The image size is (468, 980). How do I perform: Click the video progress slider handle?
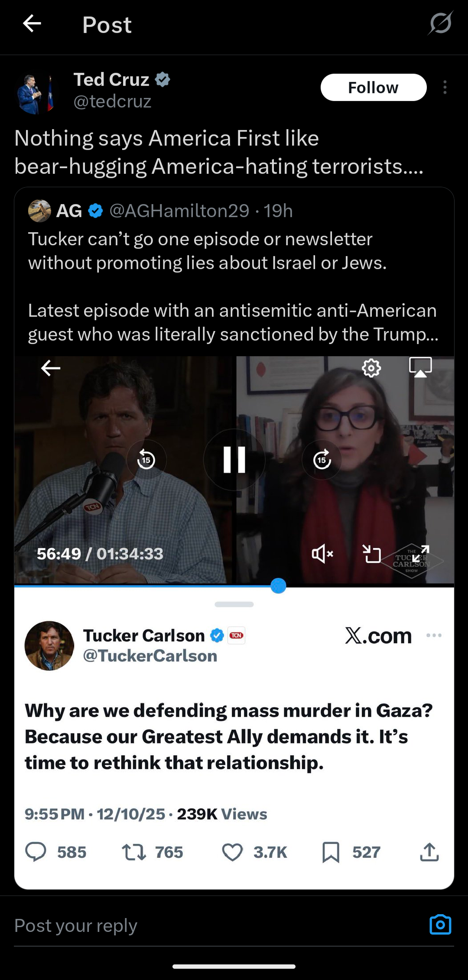[278, 586]
